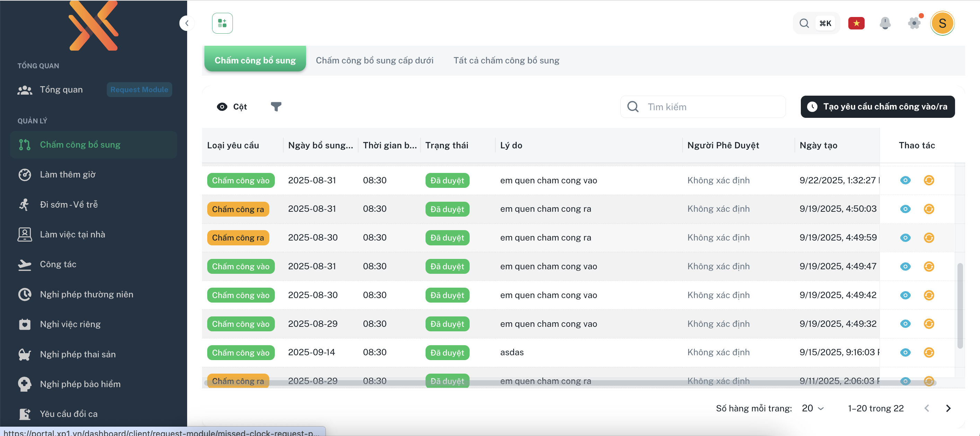Open notifications bell icon
Viewport: 980px width, 436px height.
pos(885,23)
